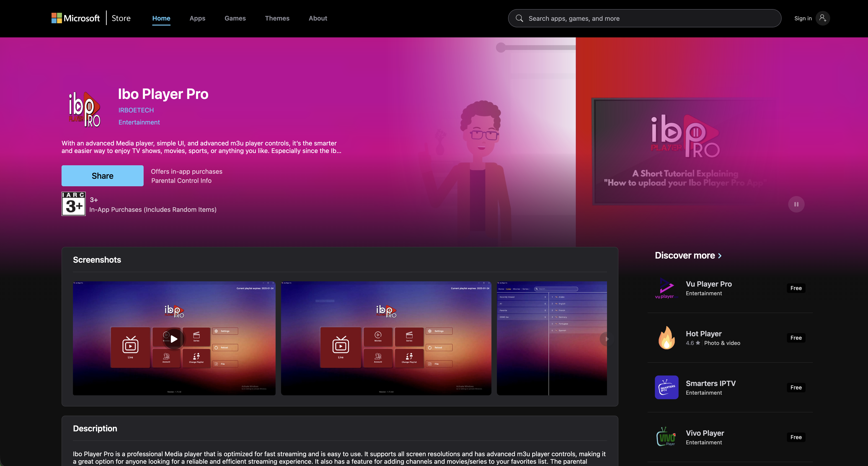Screen dimensions: 868x466
Task: Play the first screenshot video
Action: [174, 339]
